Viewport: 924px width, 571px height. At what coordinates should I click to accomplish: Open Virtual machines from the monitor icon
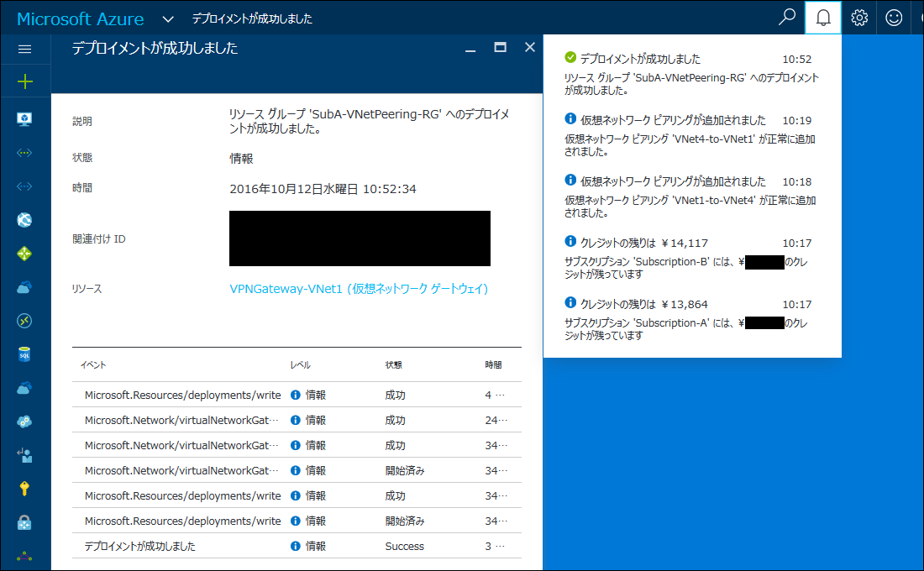pyautogui.click(x=24, y=119)
